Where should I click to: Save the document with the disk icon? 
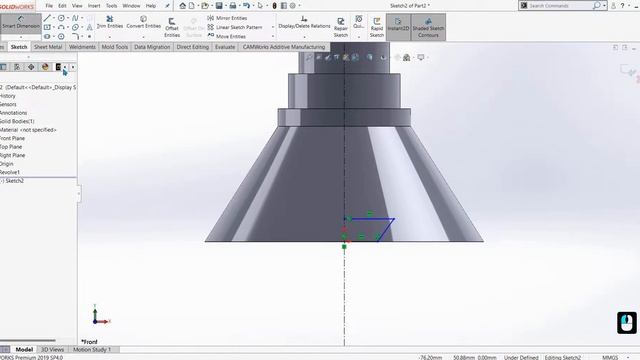219,6
